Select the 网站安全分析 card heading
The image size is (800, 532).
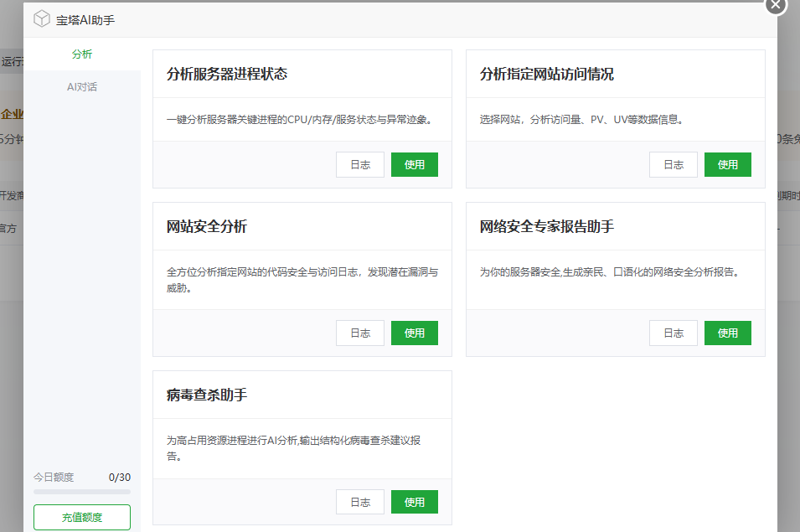pos(207,227)
